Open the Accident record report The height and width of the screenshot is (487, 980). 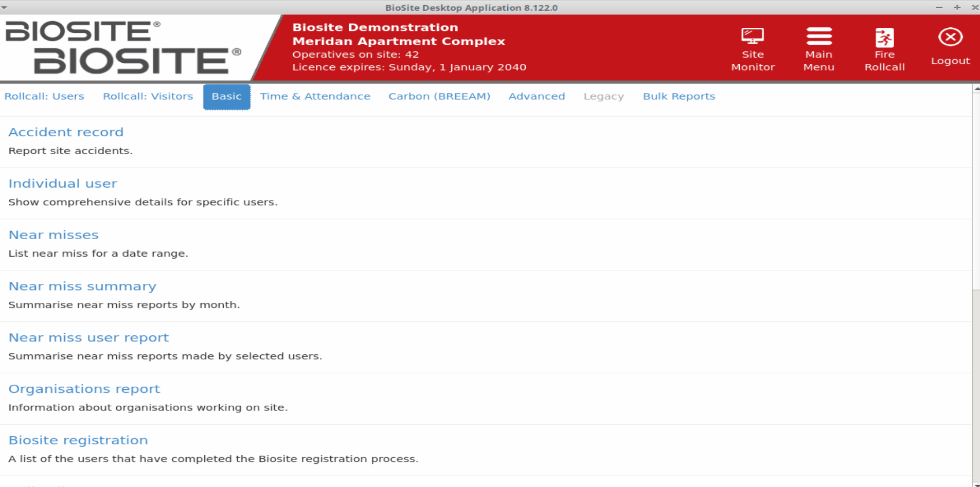tap(66, 132)
